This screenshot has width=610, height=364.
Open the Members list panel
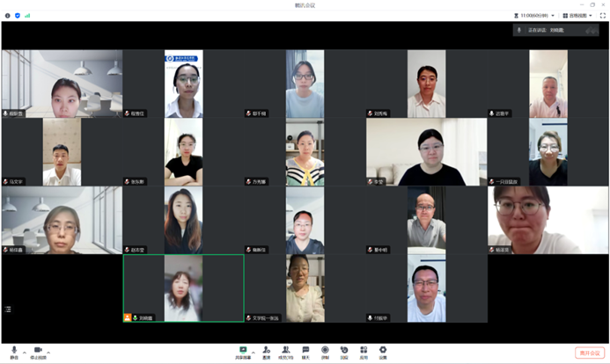285,350
